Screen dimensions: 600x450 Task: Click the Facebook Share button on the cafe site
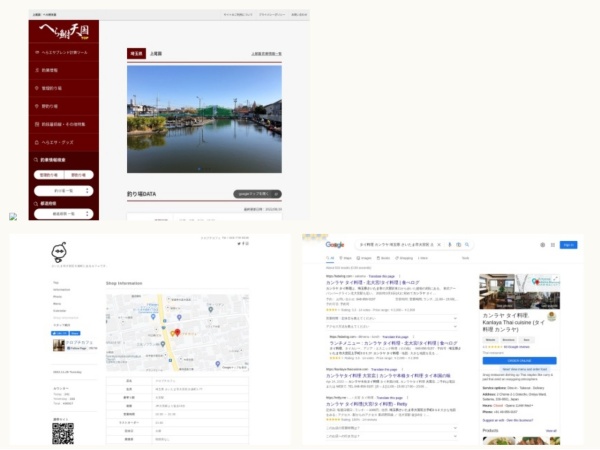75,333
